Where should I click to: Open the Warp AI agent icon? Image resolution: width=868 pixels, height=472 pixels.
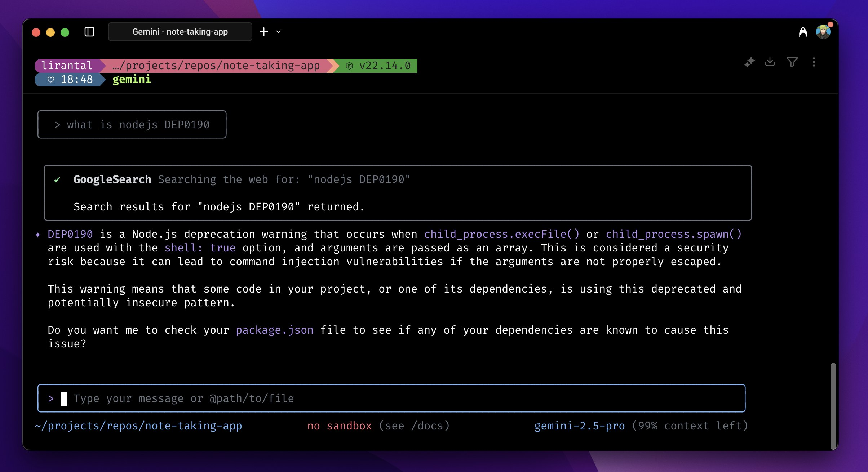click(803, 32)
